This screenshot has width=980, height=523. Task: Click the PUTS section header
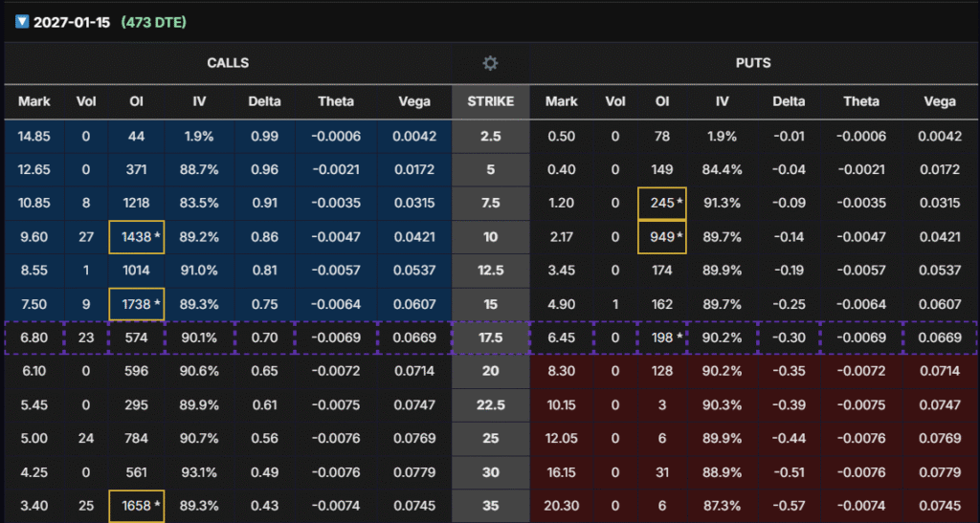(x=752, y=63)
